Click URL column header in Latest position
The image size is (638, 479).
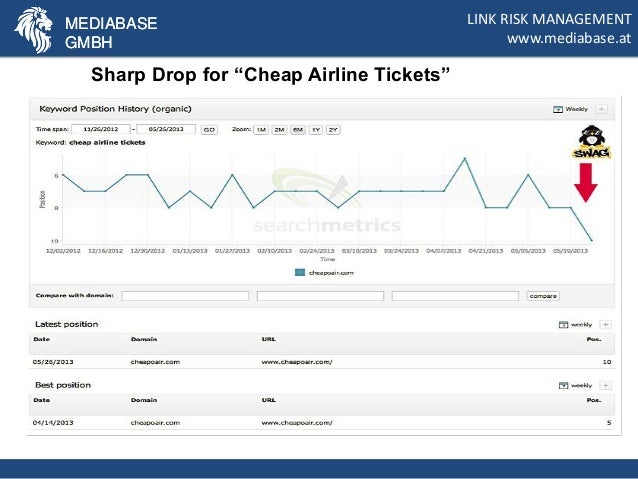coord(269,339)
